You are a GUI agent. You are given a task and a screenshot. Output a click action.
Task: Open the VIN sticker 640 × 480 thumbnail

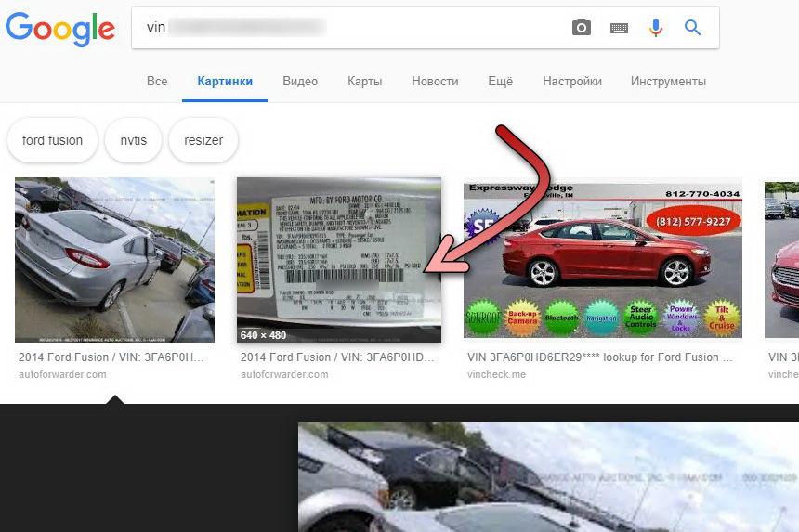[x=339, y=260]
